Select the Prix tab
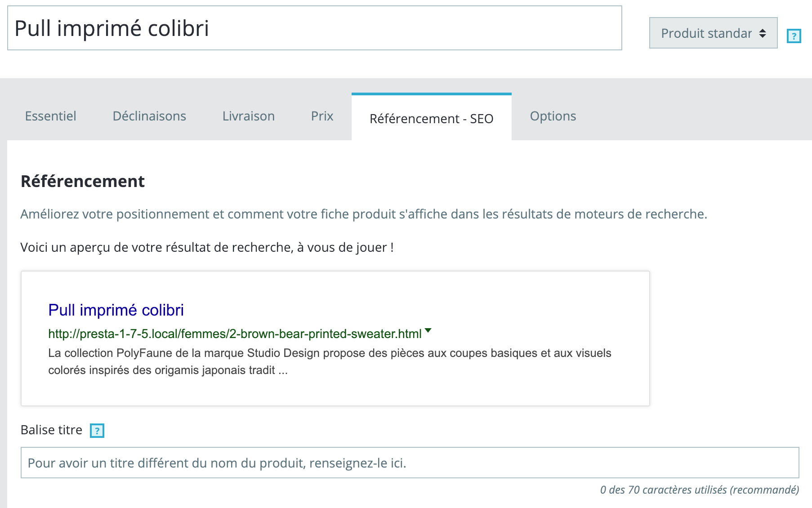The width and height of the screenshot is (812, 508). click(x=322, y=116)
